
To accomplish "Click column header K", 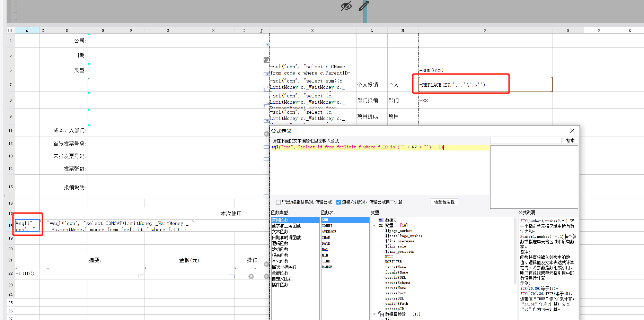I will point(312,31).
